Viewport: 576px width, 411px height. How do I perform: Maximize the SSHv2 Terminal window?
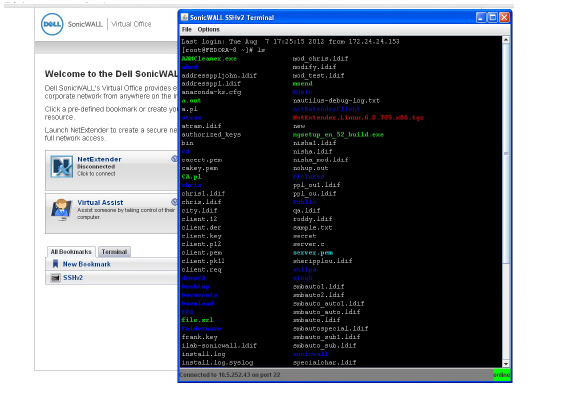(493, 17)
